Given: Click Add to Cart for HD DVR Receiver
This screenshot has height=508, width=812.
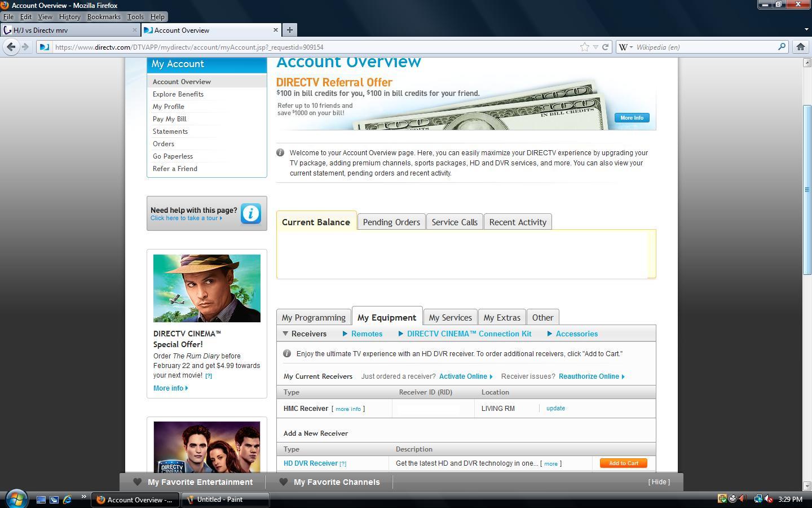Looking at the screenshot, I should pyautogui.click(x=623, y=463).
